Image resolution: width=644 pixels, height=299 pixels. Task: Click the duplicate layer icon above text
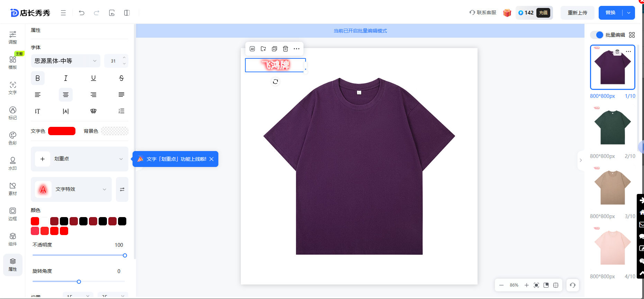274,49
